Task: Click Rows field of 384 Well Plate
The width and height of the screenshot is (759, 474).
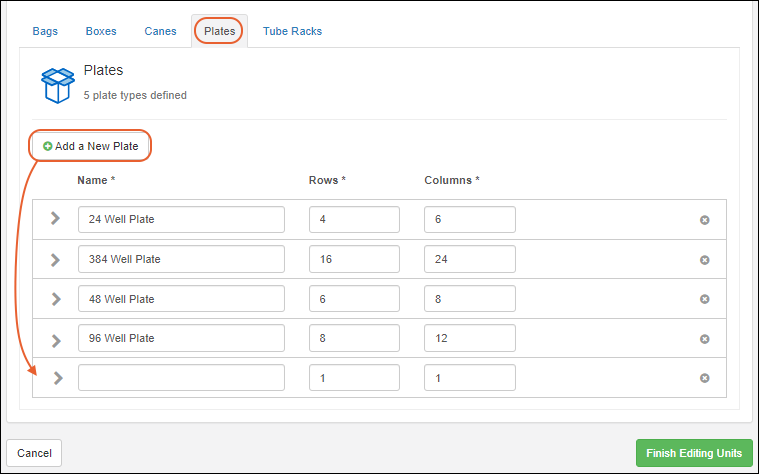Action: click(x=354, y=259)
